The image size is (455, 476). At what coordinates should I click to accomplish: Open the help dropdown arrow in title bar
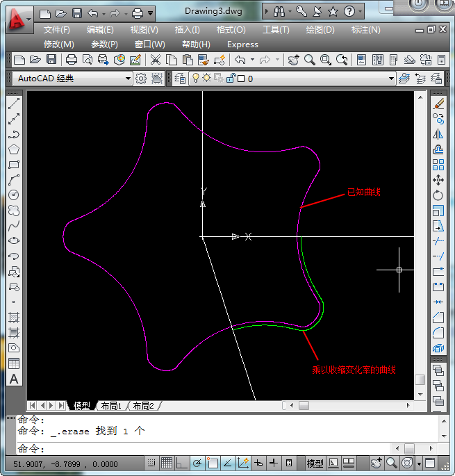tap(361, 12)
